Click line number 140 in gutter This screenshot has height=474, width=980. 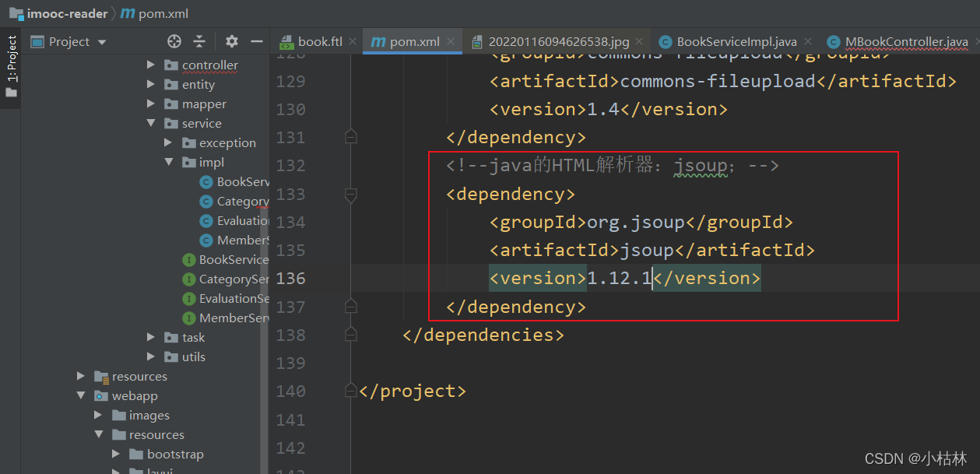tap(290, 391)
